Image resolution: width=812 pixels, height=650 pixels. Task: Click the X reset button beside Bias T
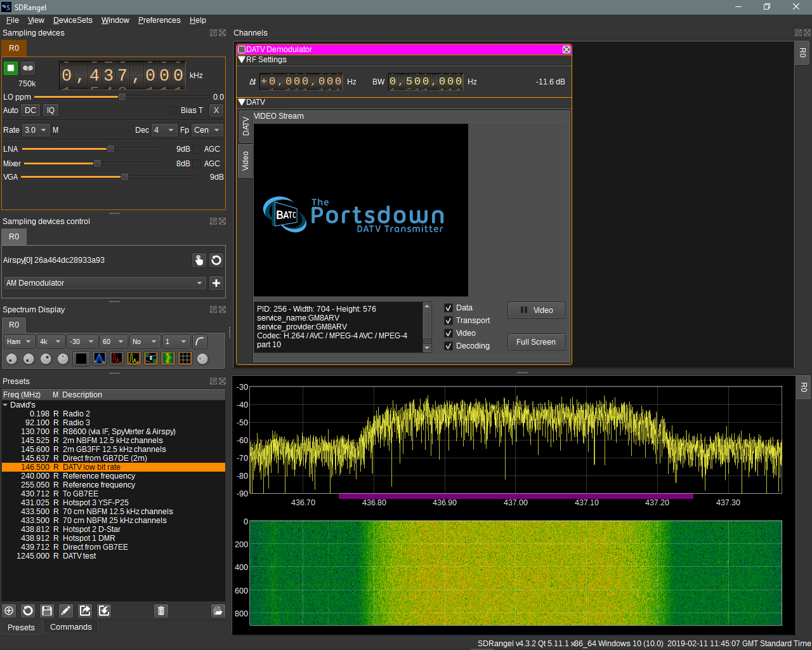coord(216,110)
